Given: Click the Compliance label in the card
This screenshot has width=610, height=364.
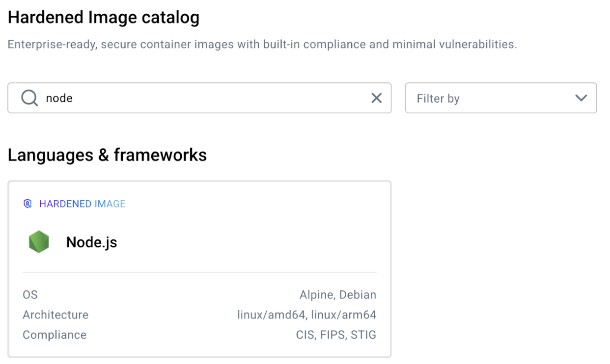Looking at the screenshot, I should click(55, 335).
